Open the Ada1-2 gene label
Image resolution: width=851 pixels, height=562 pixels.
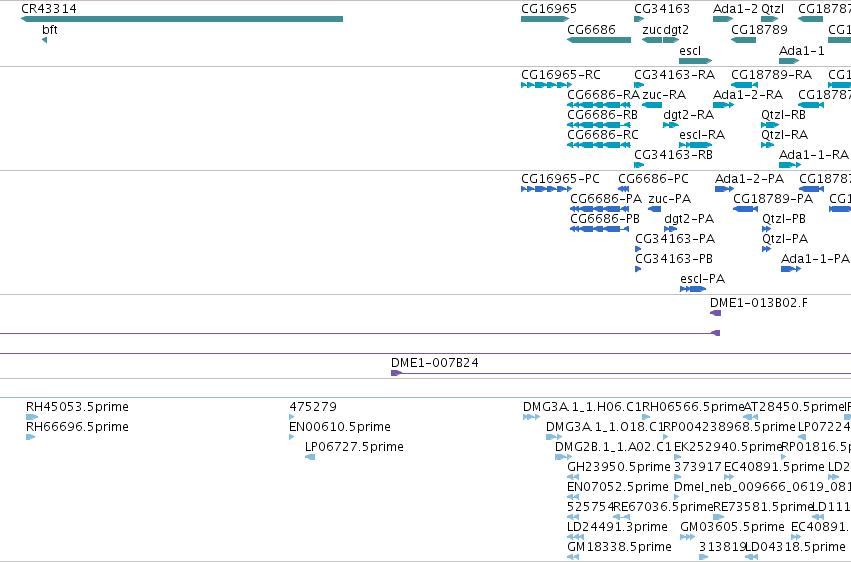pyautogui.click(x=735, y=9)
